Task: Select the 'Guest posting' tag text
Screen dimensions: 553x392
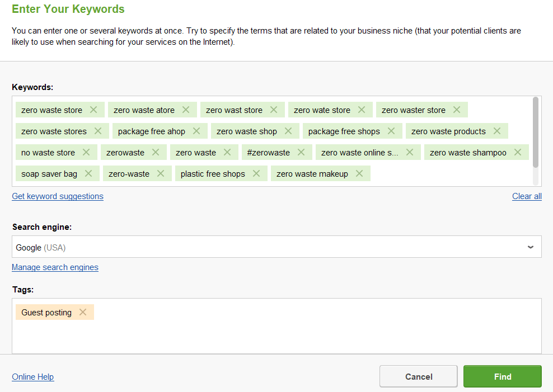Action: tap(46, 313)
